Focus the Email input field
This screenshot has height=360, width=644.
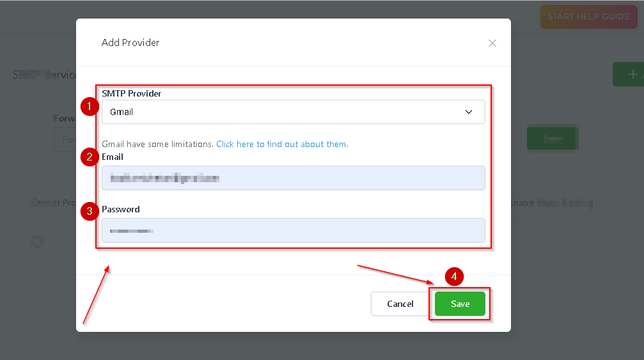(x=293, y=178)
